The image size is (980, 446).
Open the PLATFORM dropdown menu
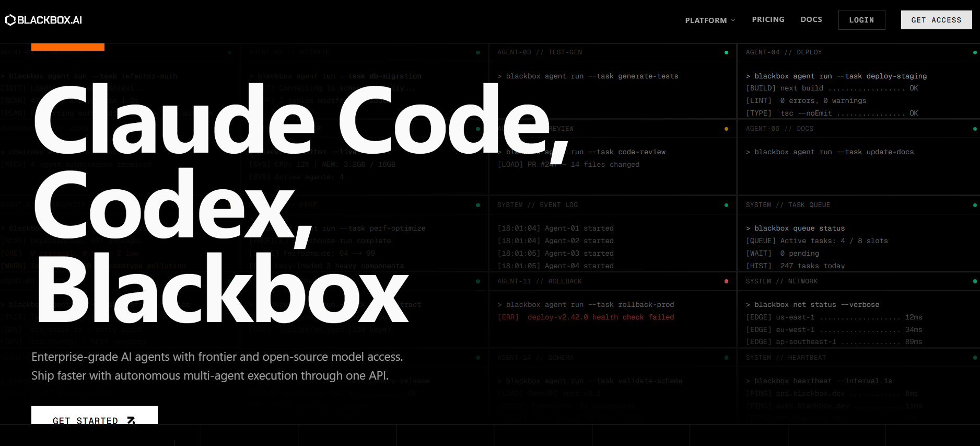710,20
